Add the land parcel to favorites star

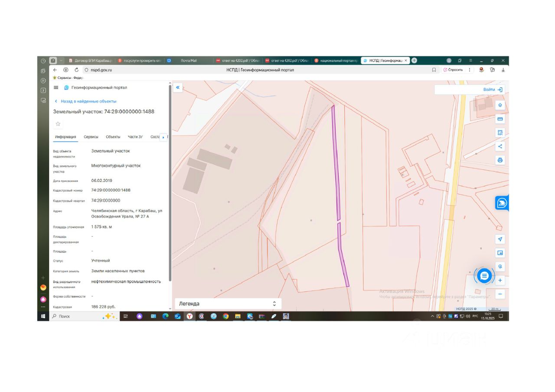[58, 124]
